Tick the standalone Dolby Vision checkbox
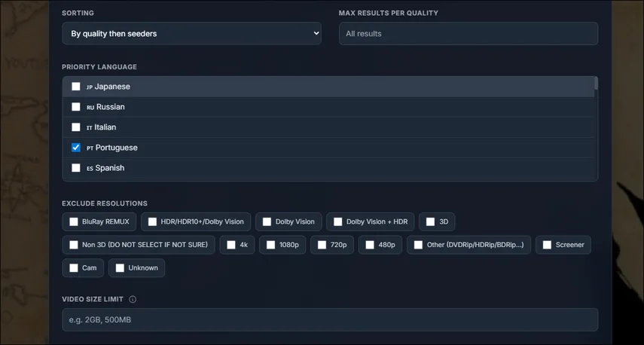Screen dimensions: 644x345 point(267,221)
